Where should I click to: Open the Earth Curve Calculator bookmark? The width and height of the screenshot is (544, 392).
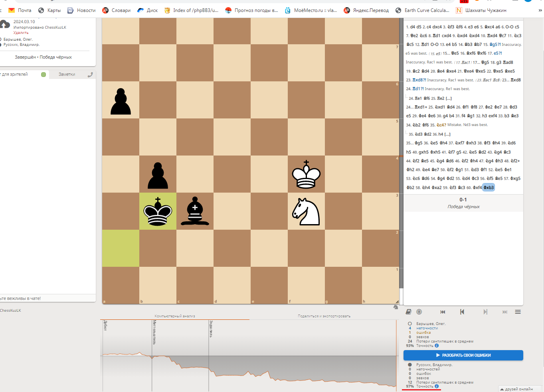[x=422, y=10]
